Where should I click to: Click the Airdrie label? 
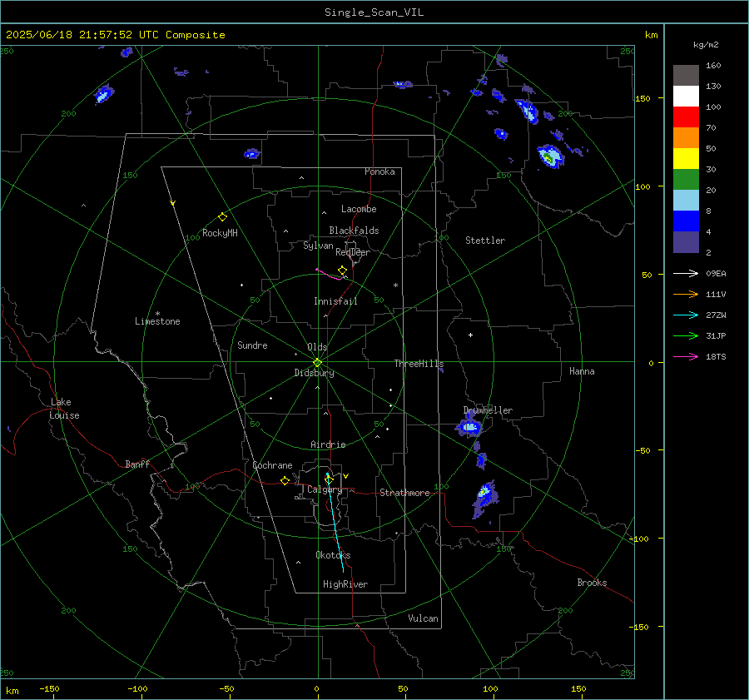tap(328, 444)
